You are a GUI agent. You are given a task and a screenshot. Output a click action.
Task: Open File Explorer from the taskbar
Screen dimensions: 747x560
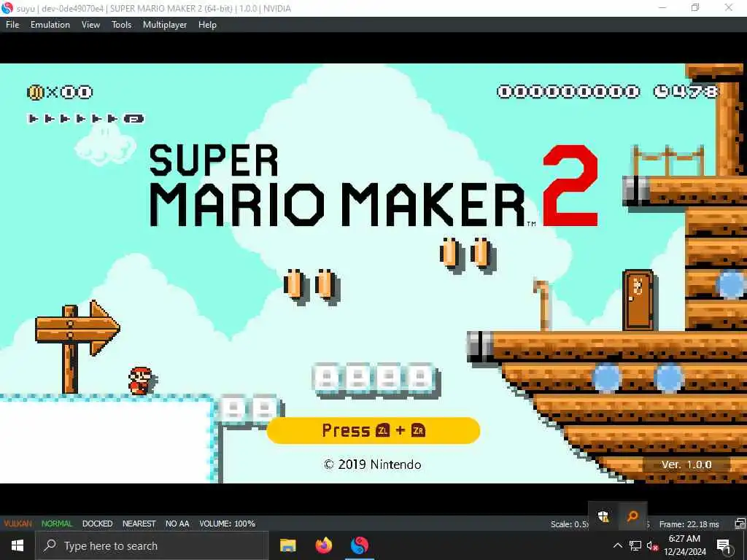coord(287,545)
